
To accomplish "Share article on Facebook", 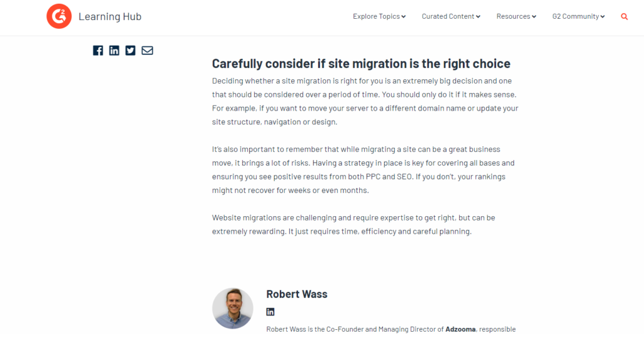I will click(97, 50).
